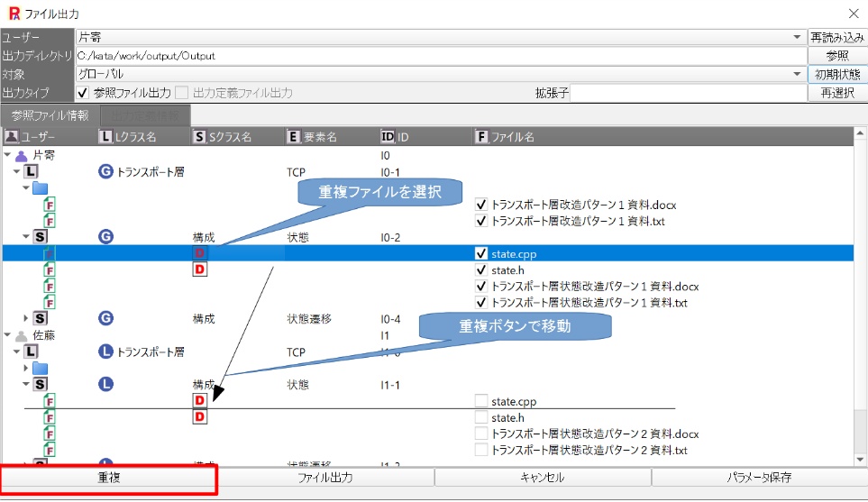Check トランスポート層状態改造パターン2 資料.docx checkbox
The width and height of the screenshot is (868, 502).
481,434
